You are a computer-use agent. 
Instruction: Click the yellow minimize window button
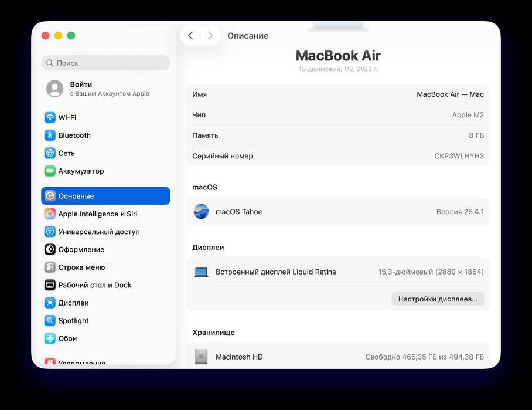tap(59, 35)
